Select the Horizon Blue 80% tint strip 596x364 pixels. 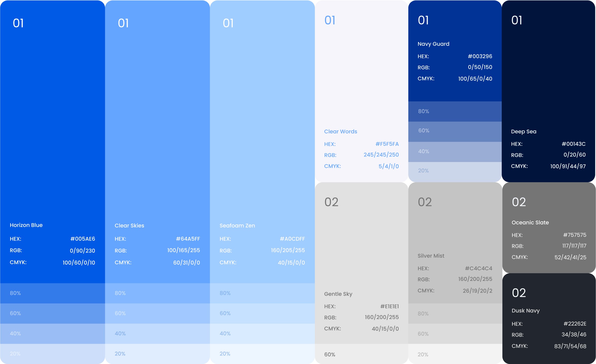(x=52, y=293)
